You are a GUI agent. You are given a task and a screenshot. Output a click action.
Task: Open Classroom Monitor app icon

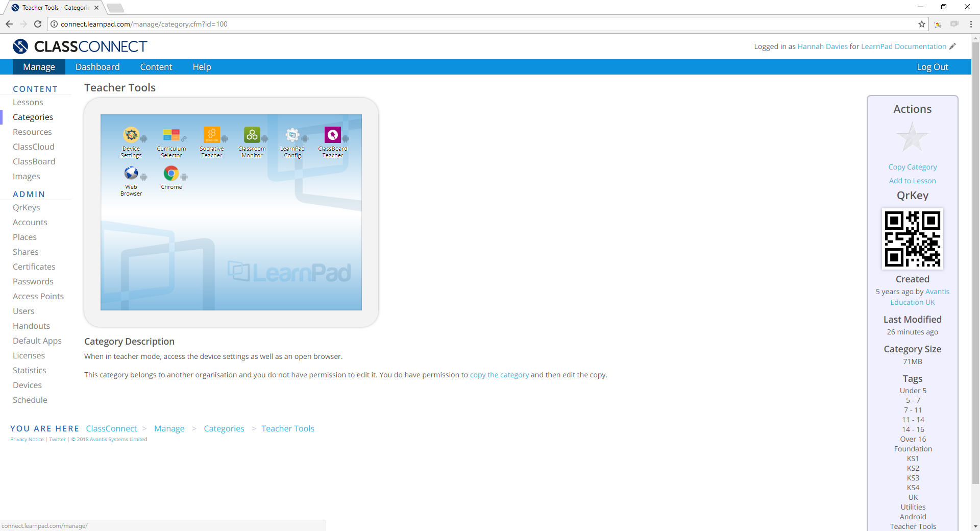(x=252, y=135)
